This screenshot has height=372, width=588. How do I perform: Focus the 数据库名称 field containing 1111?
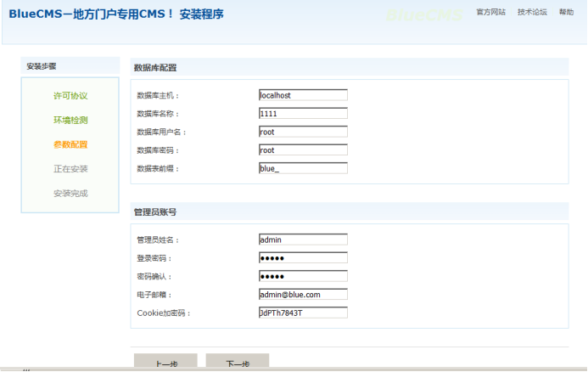(303, 113)
